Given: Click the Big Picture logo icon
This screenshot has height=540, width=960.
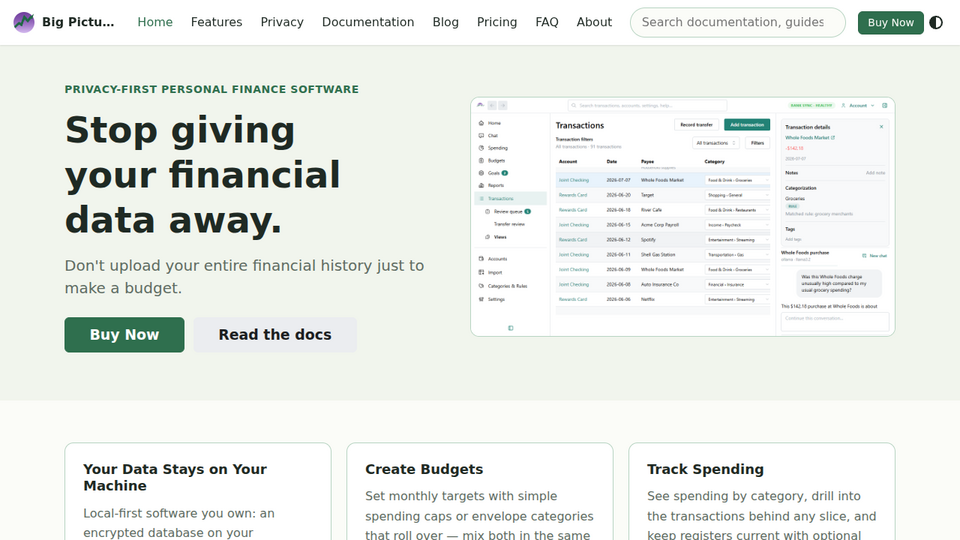Looking at the screenshot, I should pos(24,23).
